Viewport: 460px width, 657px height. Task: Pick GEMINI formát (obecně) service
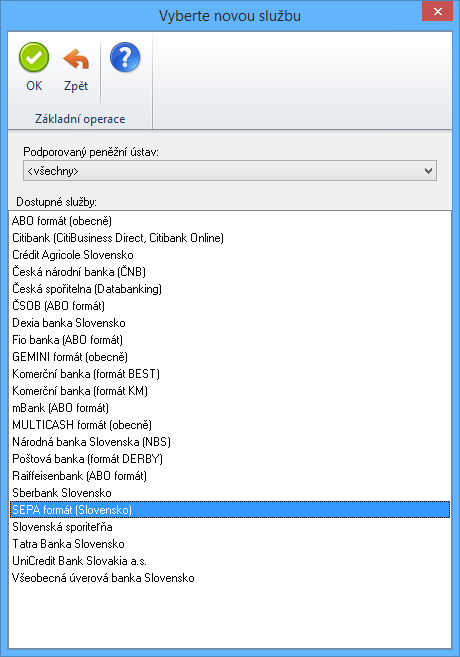click(230, 357)
